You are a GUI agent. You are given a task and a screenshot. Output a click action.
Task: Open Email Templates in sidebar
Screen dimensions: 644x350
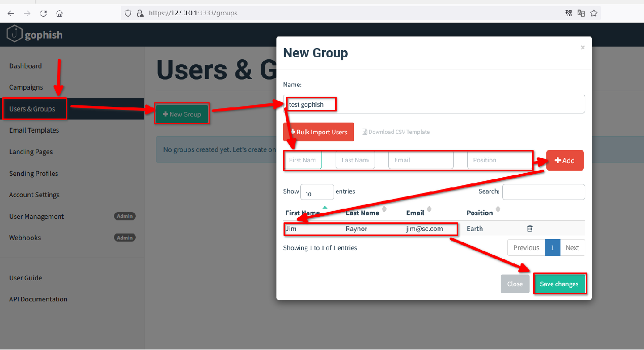(34, 130)
